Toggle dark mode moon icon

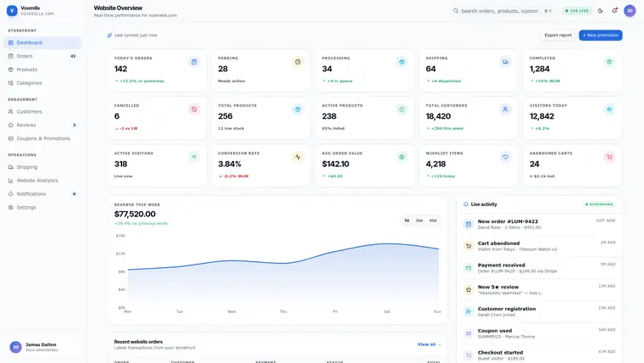point(600,11)
